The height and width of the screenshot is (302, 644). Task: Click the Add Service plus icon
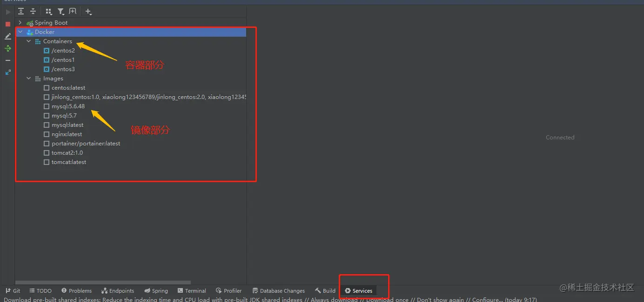coord(88,12)
